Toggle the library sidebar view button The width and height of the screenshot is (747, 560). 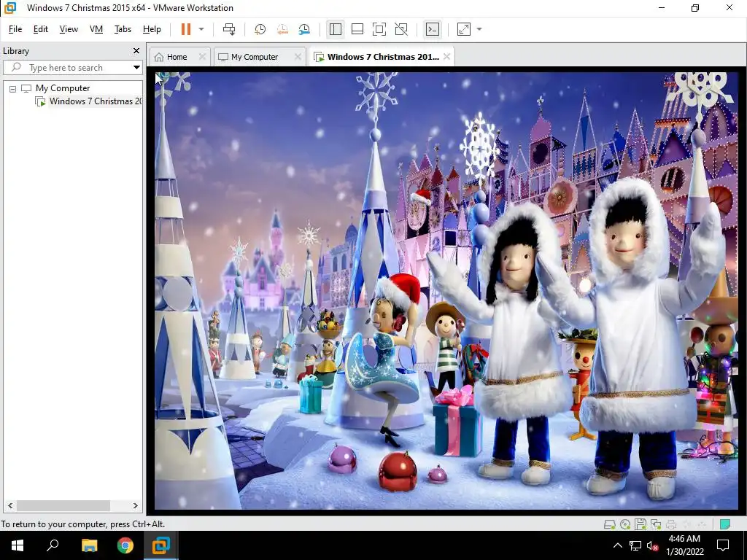click(336, 29)
